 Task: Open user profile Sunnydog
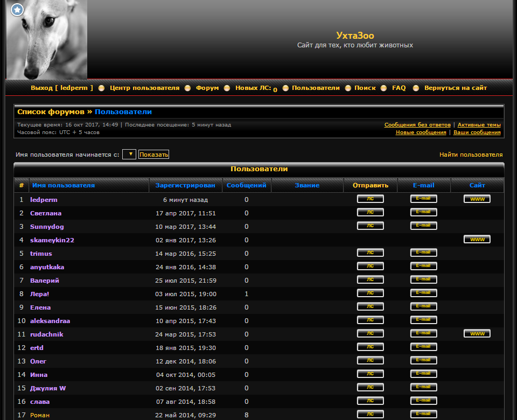click(x=47, y=227)
